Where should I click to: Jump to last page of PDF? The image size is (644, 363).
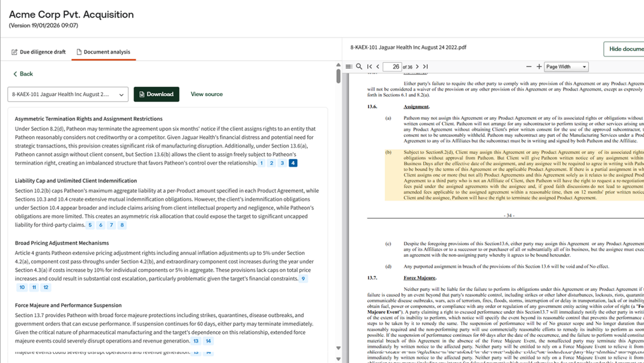tap(425, 66)
